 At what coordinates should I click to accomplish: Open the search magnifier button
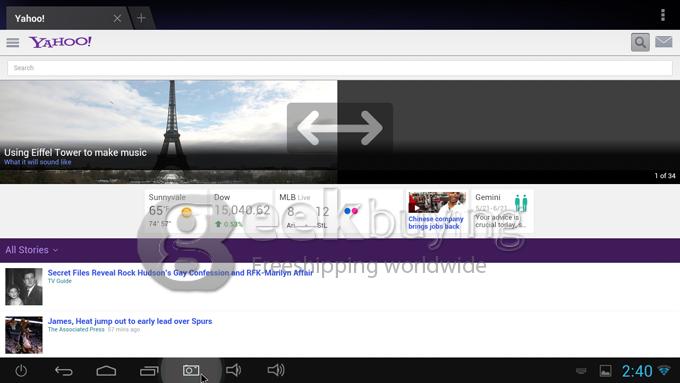coord(640,42)
